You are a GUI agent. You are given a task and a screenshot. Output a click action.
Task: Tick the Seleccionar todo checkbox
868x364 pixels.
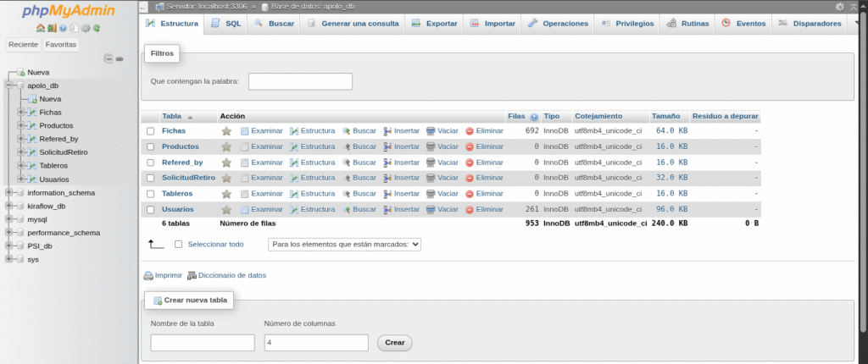[x=178, y=244]
